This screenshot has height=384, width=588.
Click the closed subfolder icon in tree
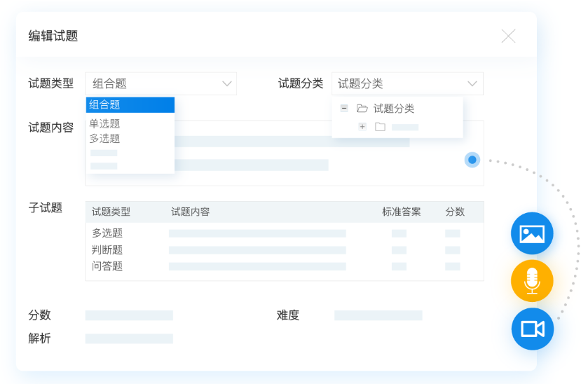380,127
